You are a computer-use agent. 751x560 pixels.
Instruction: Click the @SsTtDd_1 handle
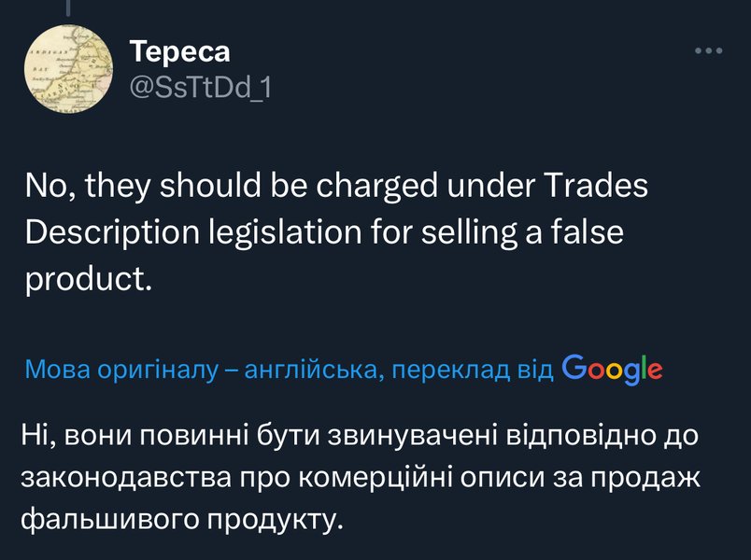pyautogui.click(x=198, y=87)
